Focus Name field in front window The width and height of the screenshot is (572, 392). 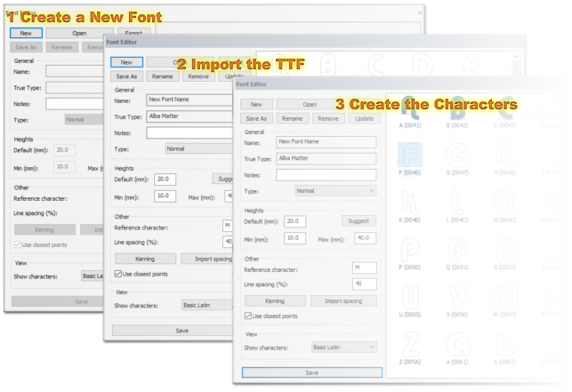coord(326,142)
